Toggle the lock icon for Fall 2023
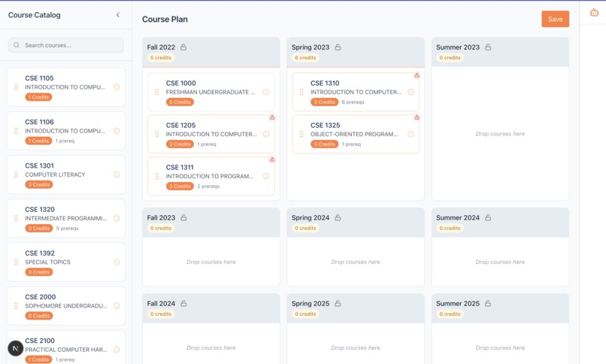Viewport: 606px width, 364px height. (x=183, y=217)
